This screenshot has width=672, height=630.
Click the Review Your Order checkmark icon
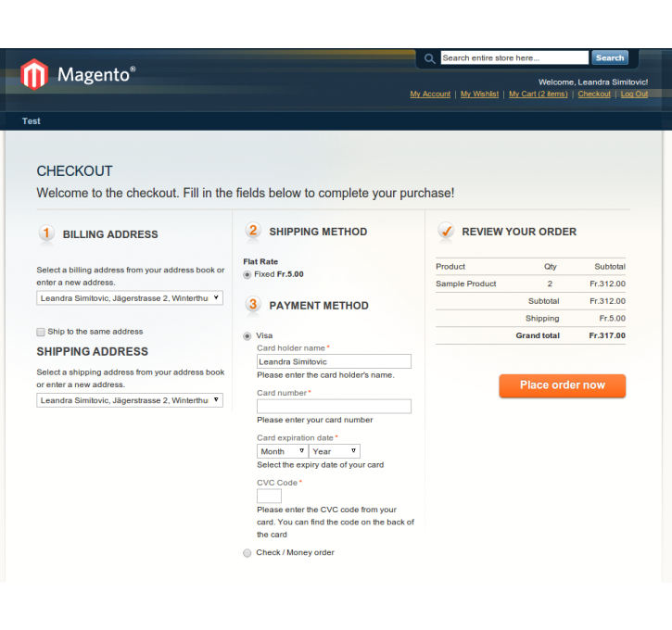click(446, 231)
